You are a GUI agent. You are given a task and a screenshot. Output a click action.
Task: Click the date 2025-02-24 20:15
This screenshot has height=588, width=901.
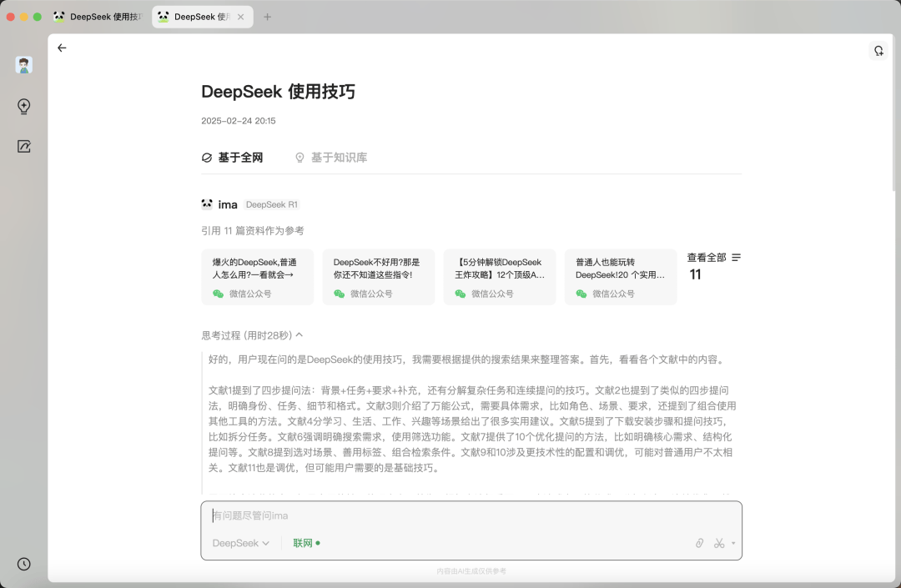pyautogui.click(x=239, y=121)
